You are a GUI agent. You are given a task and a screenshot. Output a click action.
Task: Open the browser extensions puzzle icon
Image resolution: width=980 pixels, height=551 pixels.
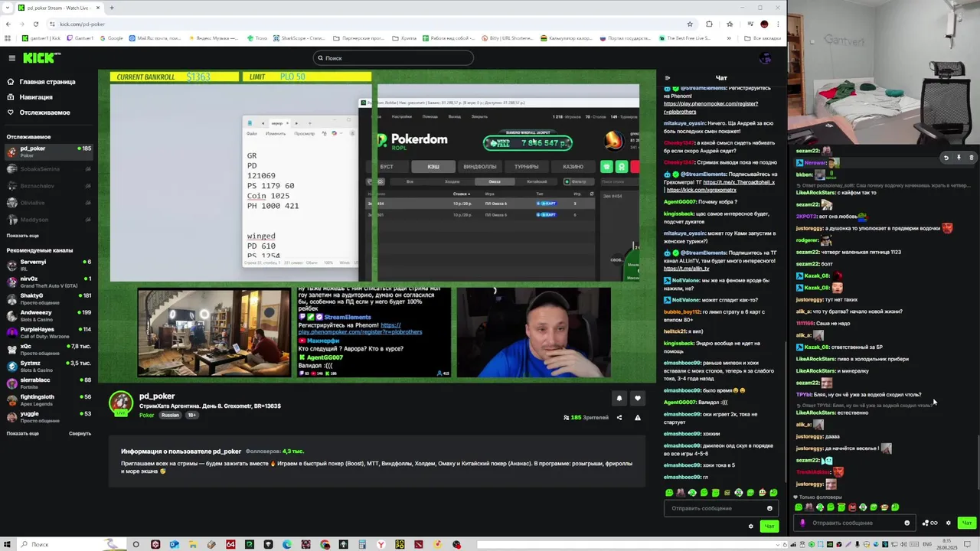tap(709, 24)
